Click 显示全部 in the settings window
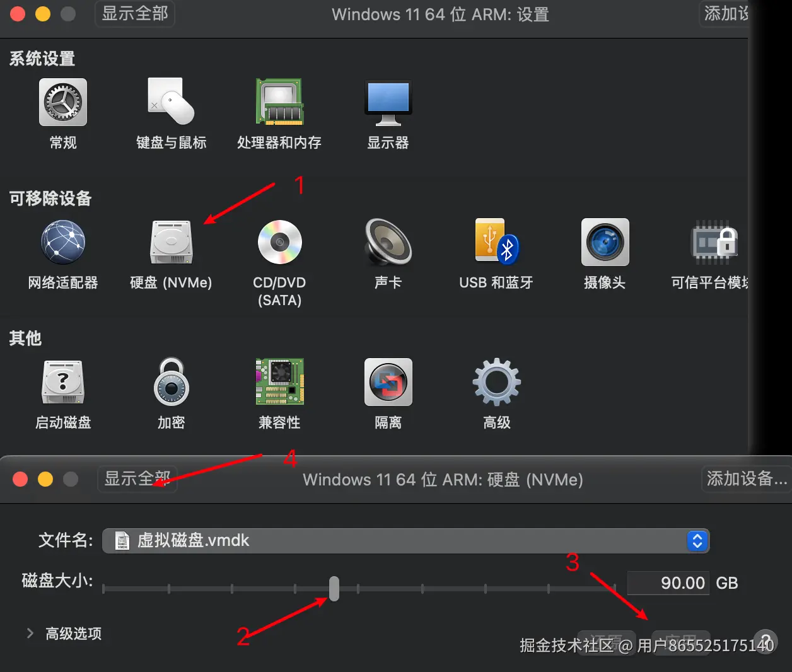Screen dimensions: 792x672 (x=135, y=14)
